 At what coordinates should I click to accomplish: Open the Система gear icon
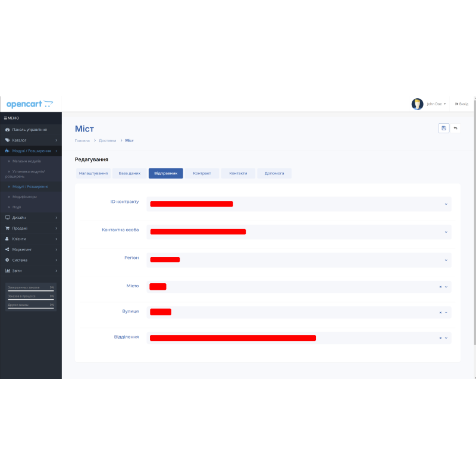7,260
